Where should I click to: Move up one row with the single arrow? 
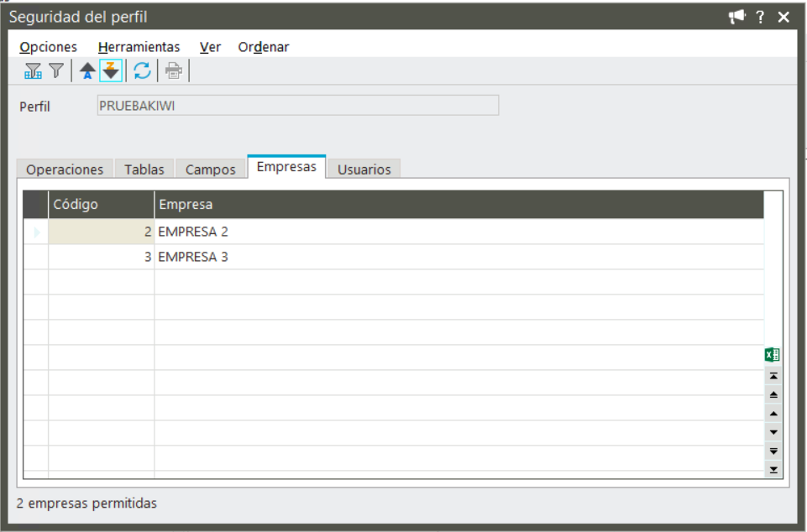point(773,414)
